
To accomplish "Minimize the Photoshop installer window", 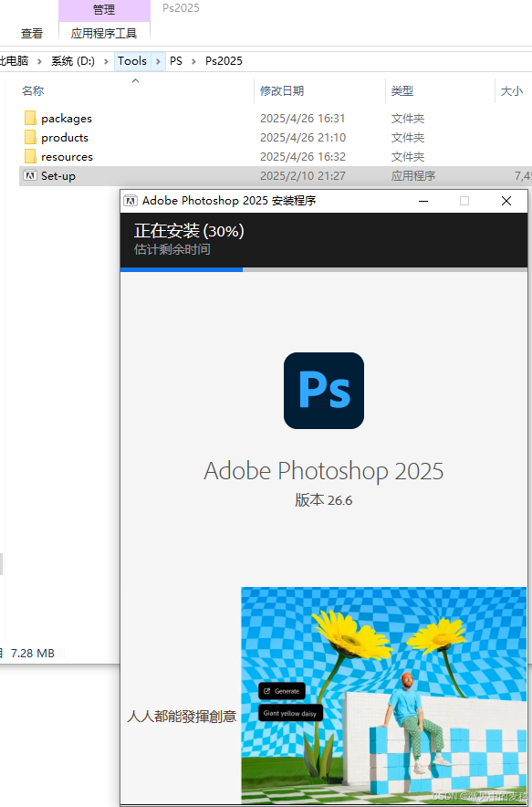I will [423, 201].
